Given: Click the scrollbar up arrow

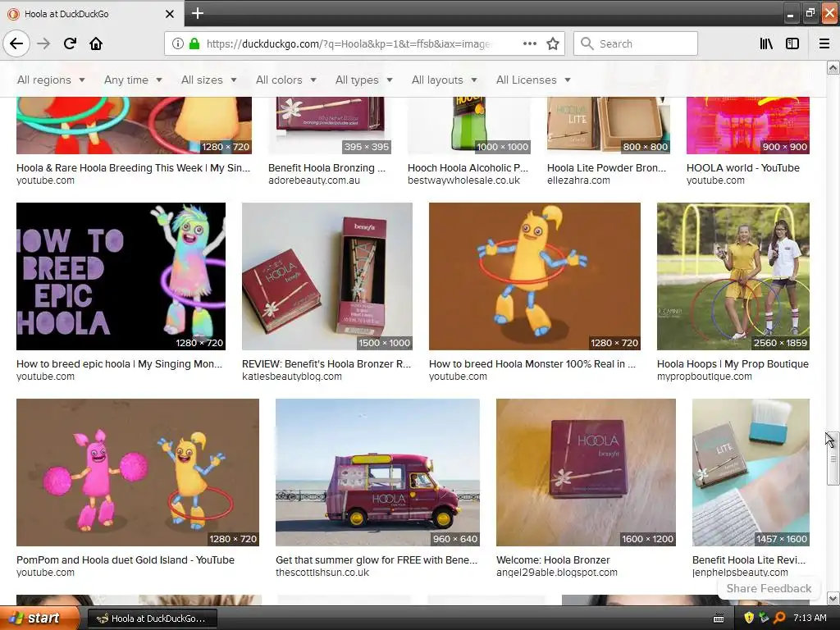Looking at the screenshot, I should pos(833,67).
